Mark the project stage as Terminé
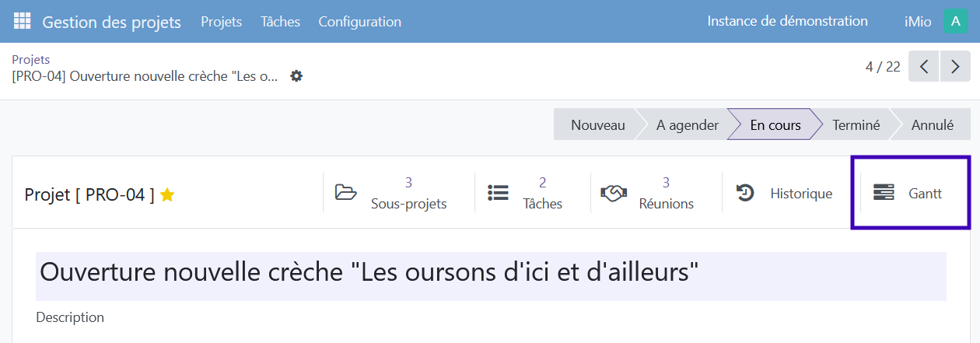Screen dimensions: 980x343 [x=856, y=124]
